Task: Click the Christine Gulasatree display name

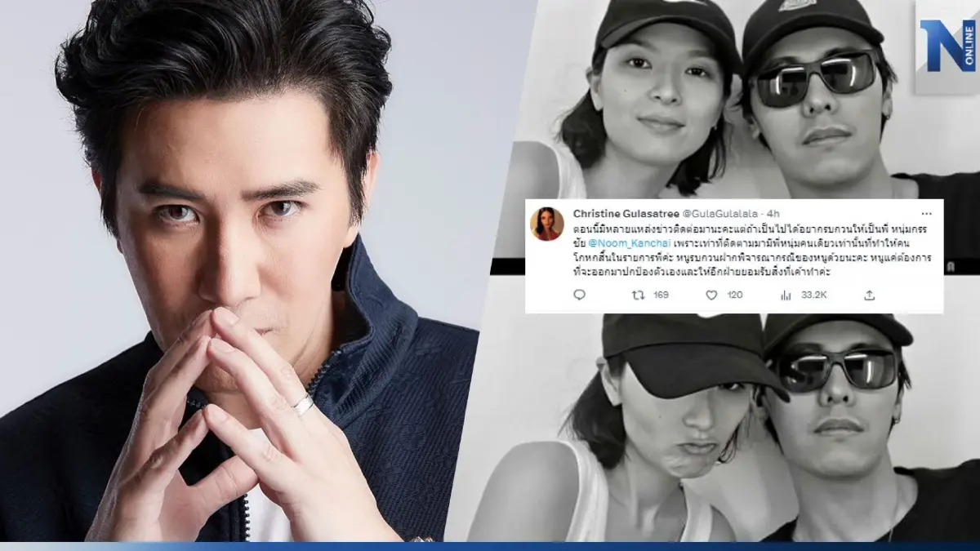Action: 626,213
